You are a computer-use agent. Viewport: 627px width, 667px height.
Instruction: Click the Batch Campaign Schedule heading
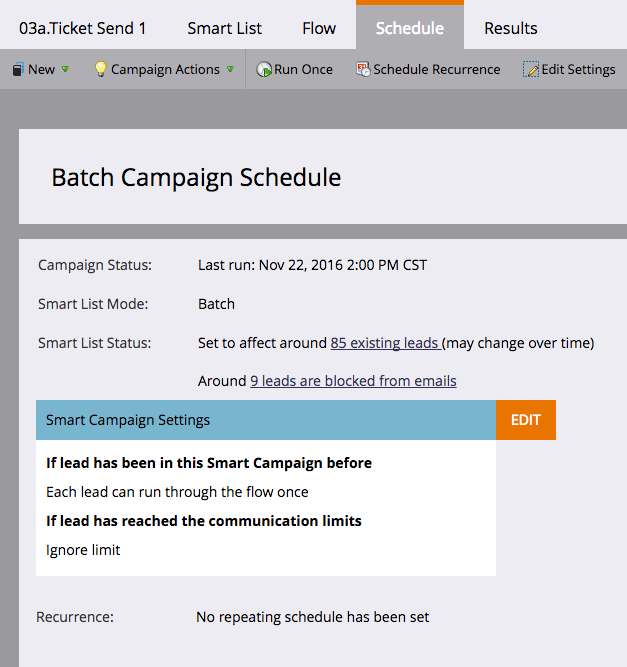196,178
